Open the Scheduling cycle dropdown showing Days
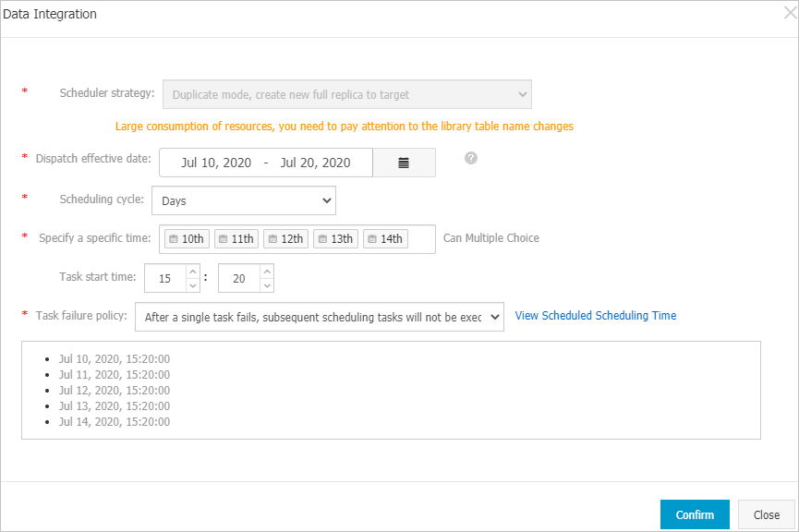 (x=243, y=200)
